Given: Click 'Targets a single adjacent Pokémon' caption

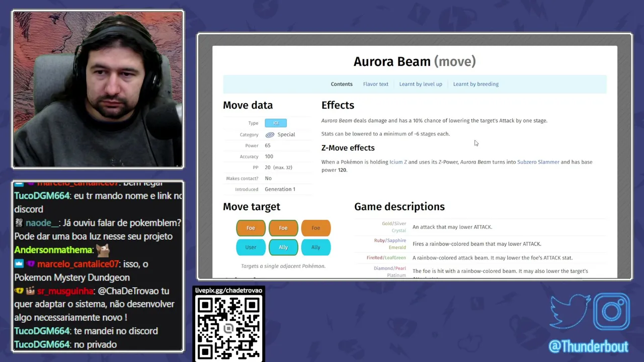Looking at the screenshot, I should [283, 266].
